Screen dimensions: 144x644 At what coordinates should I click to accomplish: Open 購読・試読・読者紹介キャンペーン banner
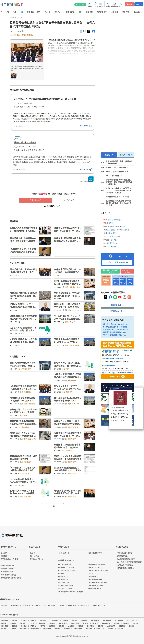[x=110, y=271]
